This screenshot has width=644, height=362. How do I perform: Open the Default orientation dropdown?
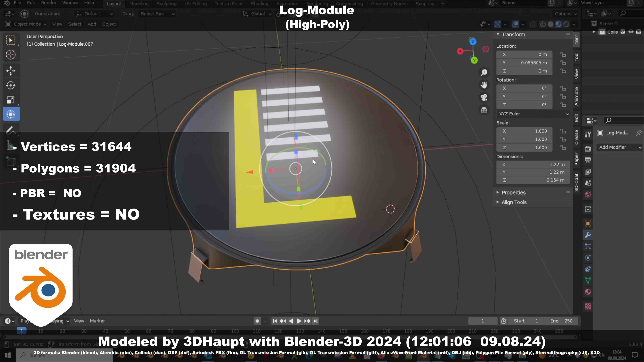[94, 14]
